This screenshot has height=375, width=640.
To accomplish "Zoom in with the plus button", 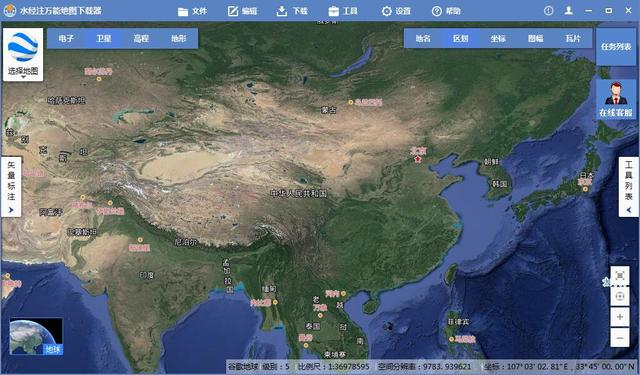I will pyautogui.click(x=620, y=317).
